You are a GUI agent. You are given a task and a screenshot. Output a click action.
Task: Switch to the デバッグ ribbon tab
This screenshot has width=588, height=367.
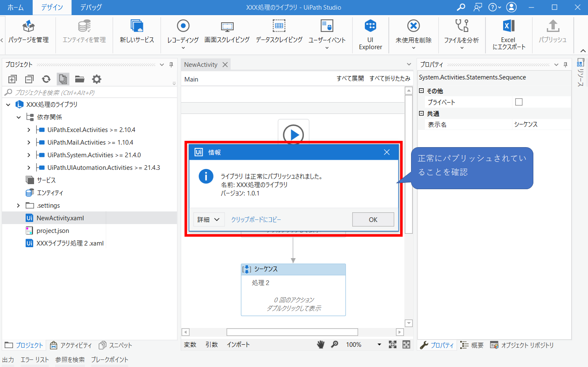(91, 7)
